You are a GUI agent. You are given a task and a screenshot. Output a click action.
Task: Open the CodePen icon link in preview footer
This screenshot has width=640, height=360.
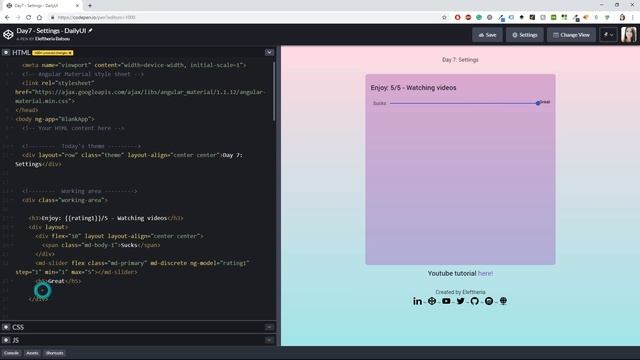(x=432, y=301)
